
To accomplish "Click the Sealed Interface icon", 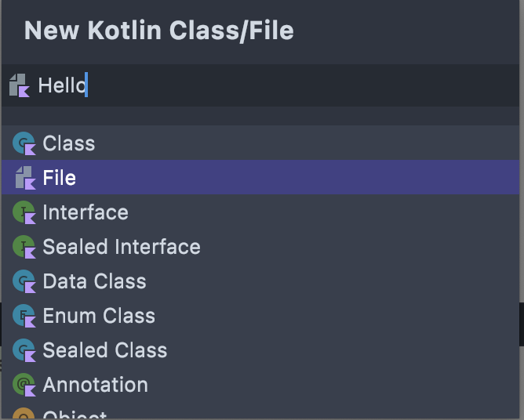I will (x=24, y=247).
